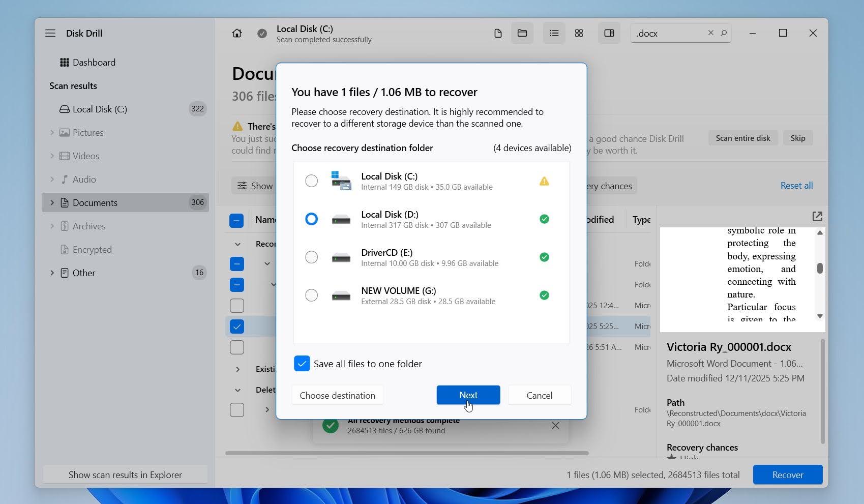Switch to file view icon
The height and width of the screenshot is (504, 864).
pos(498,33)
